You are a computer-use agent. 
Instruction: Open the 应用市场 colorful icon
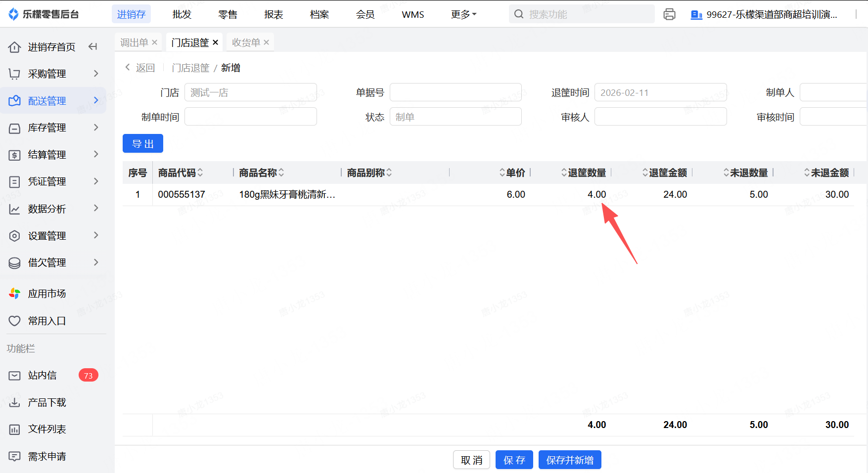pyautogui.click(x=15, y=294)
